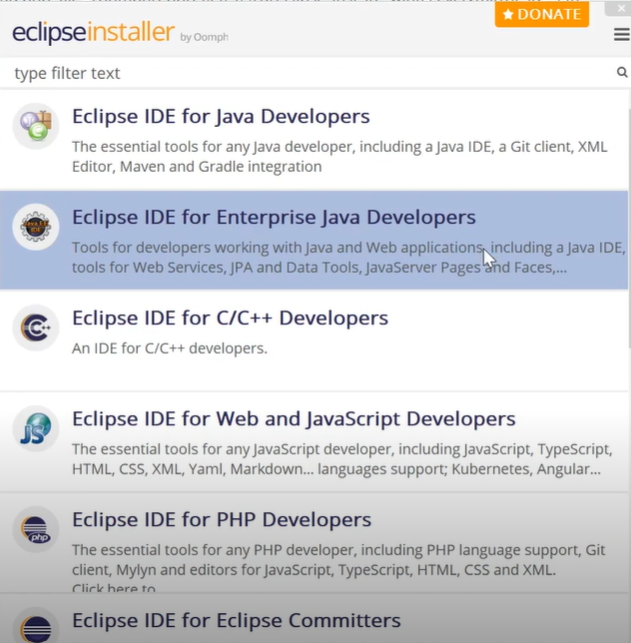This screenshot has width=631, height=643.
Task: Click the DONATE button
Action: [x=542, y=14]
